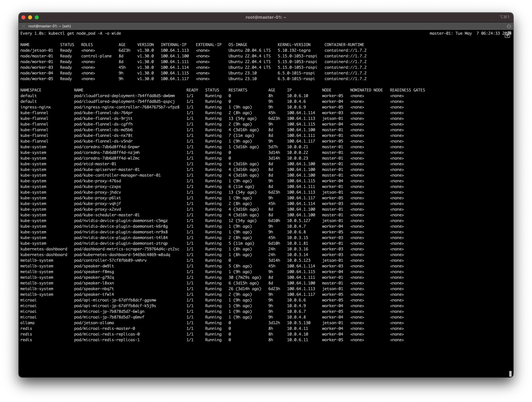Click pod/jetson-ollama
532x402 pixels.
click(x=94, y=323)
